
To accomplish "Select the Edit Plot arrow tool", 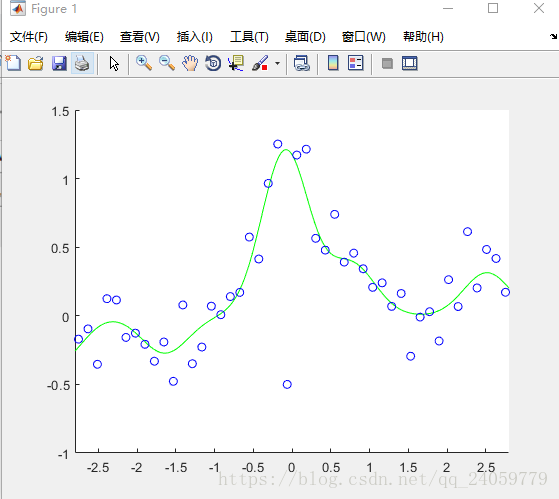I will (114, 63).
